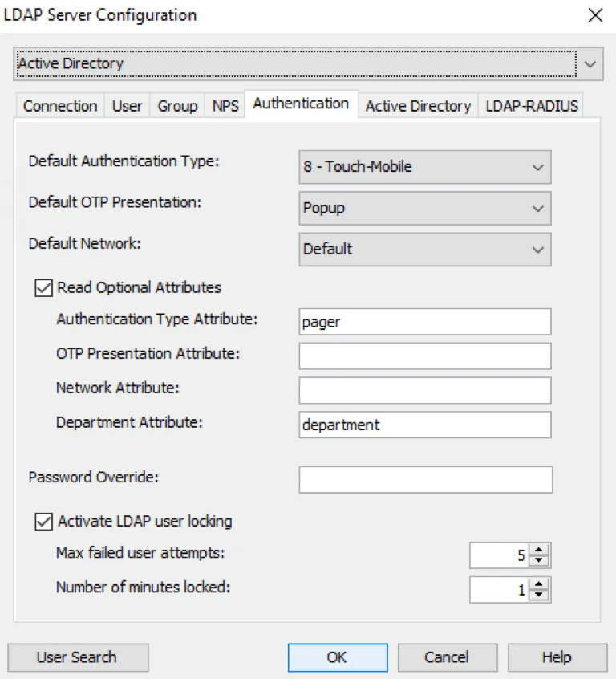616x679 pixels.
Task: Click the User Search button
Action: pos(77,657)
